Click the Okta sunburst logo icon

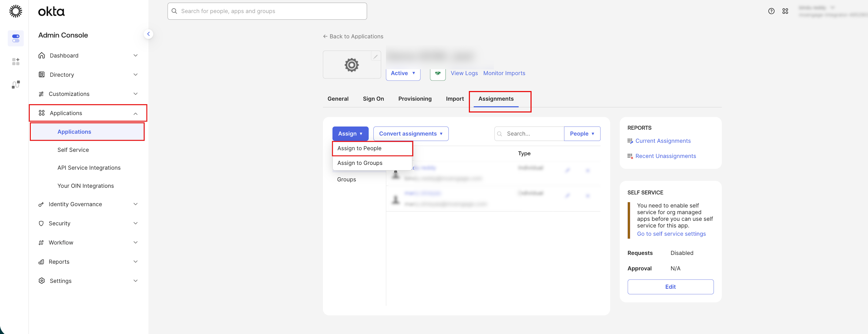(x=16, y=11)
